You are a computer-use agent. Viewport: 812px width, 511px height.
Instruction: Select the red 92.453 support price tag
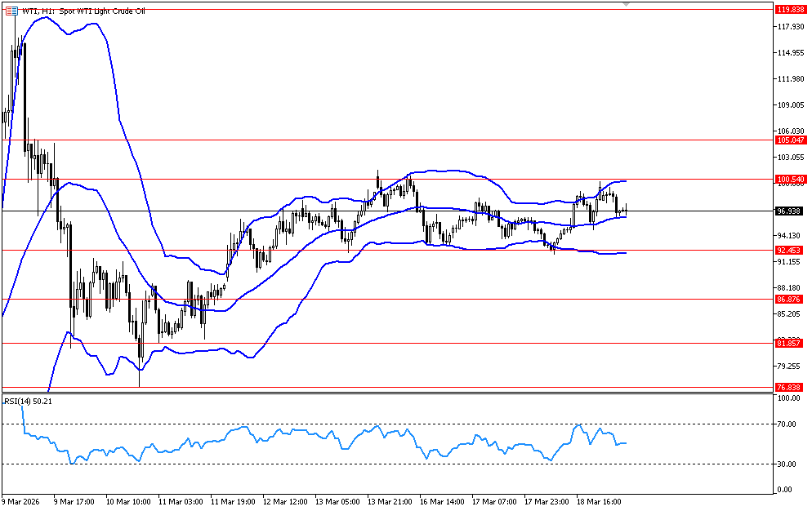point(790,251)
